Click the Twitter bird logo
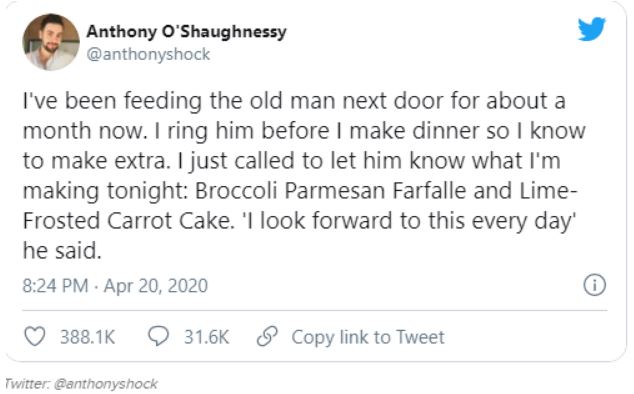The width and height of the screenshot is (634, 394). click(592, 29)
